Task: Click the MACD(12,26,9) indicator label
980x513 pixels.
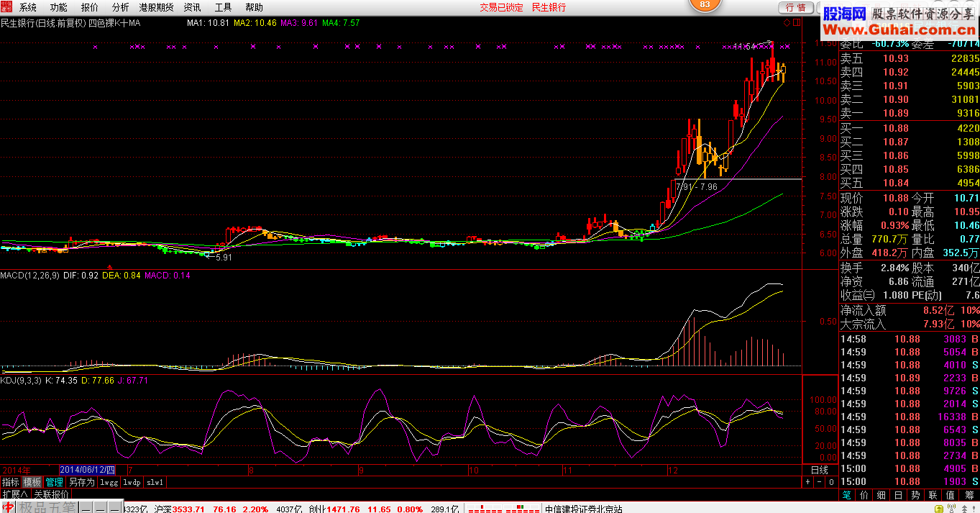Action: [30, 276]
